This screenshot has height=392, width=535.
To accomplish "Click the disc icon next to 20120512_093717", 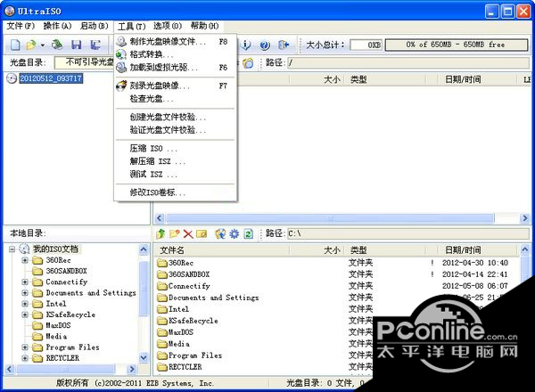I will click(x=12, y=78).
